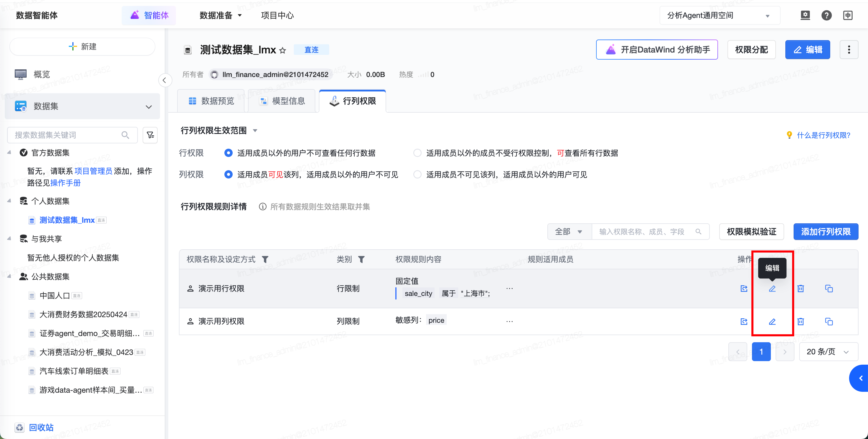This screenshot has height=439, width=868.
Task: Open the help question mark icon
Action: point(826,15)
